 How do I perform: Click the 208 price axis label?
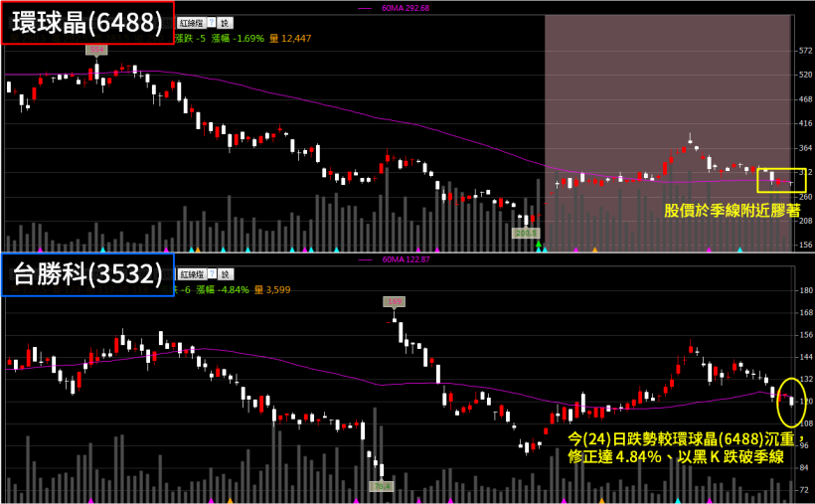pyautogui.click(x=806, y=221)
